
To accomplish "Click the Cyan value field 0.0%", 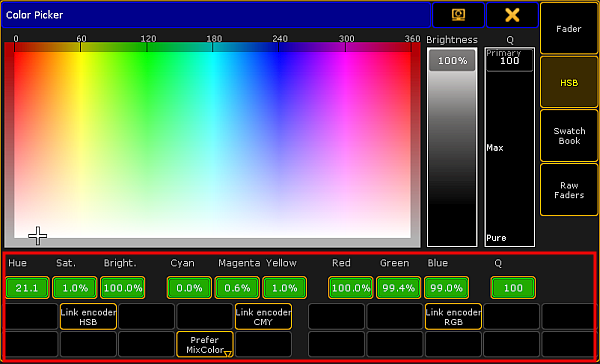I will point(189,288).
